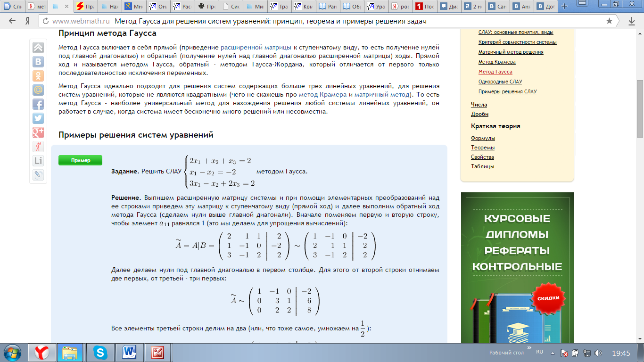644x362 pixels.
Task: Share page via Twitter sidebar icon
Action: point(38,118)
